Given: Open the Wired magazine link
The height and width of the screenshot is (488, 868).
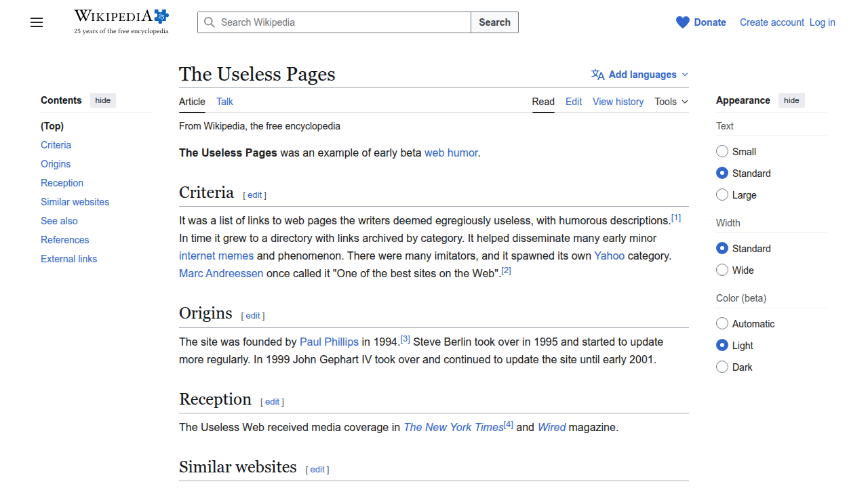Looking at the screenshot, I should [551, 427].
